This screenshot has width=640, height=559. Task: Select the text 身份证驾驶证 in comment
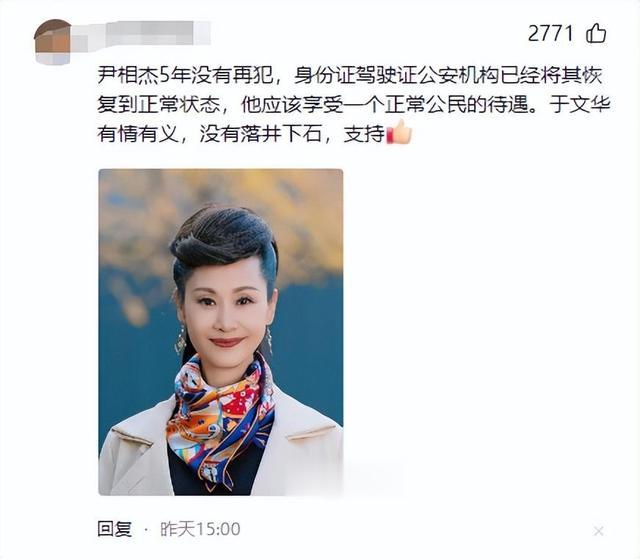(x=355, y=76)
